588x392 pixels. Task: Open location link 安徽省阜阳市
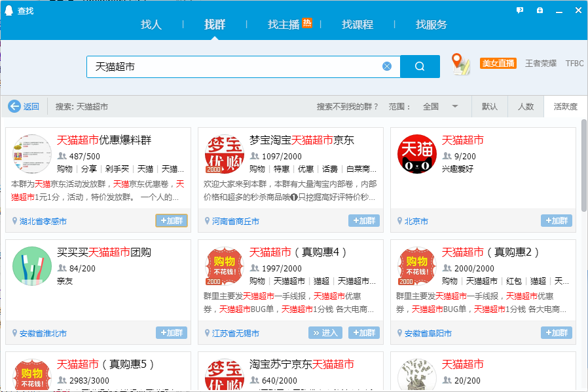point(428,333)
